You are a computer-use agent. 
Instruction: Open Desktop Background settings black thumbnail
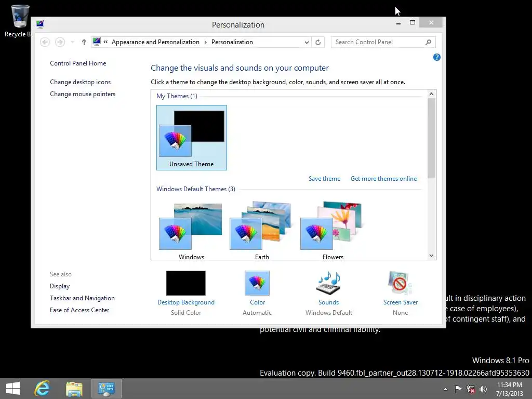[x=186, y=283]
